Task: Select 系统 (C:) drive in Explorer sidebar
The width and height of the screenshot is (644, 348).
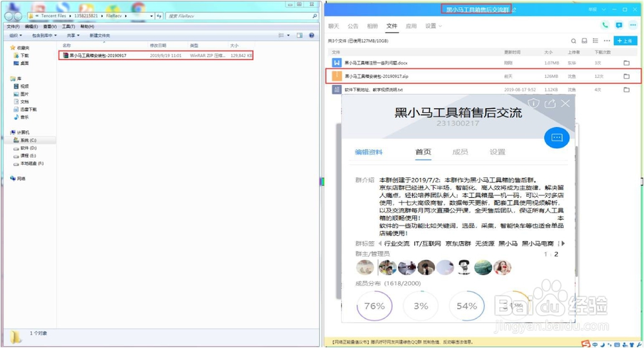Action: (29, 140)
